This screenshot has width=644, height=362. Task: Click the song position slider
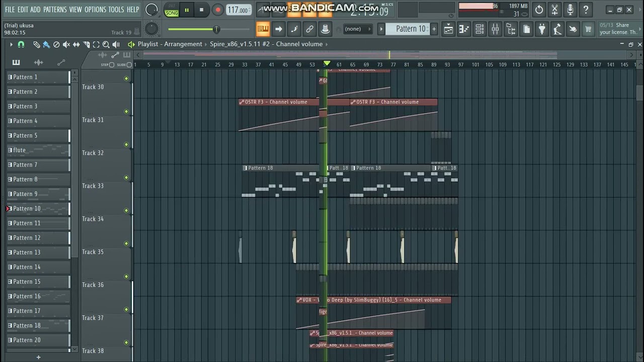tap(209, 29)
